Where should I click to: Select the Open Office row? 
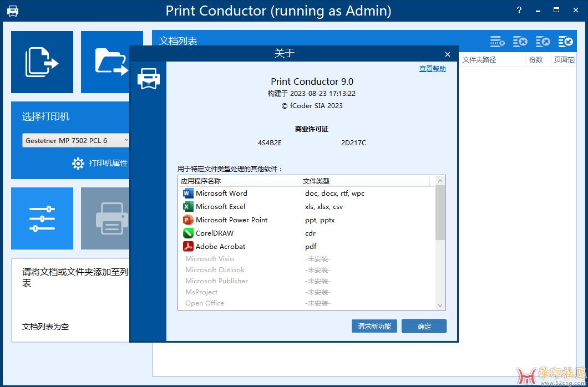(307, 303)
